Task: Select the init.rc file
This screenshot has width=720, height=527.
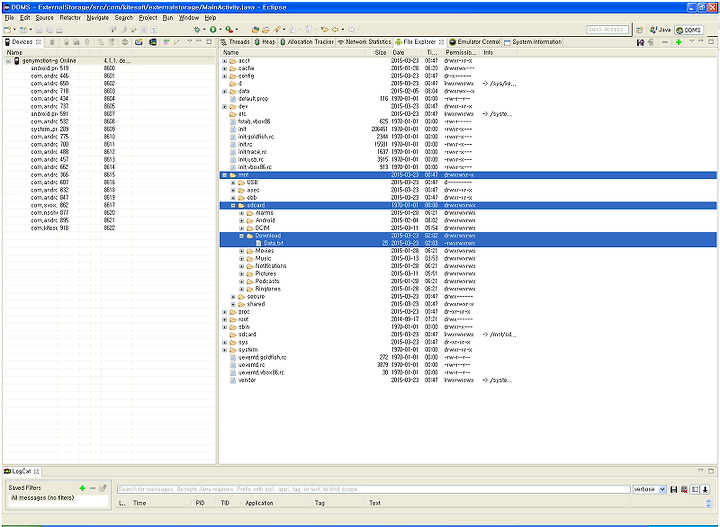Action: (x=245, y=145)
